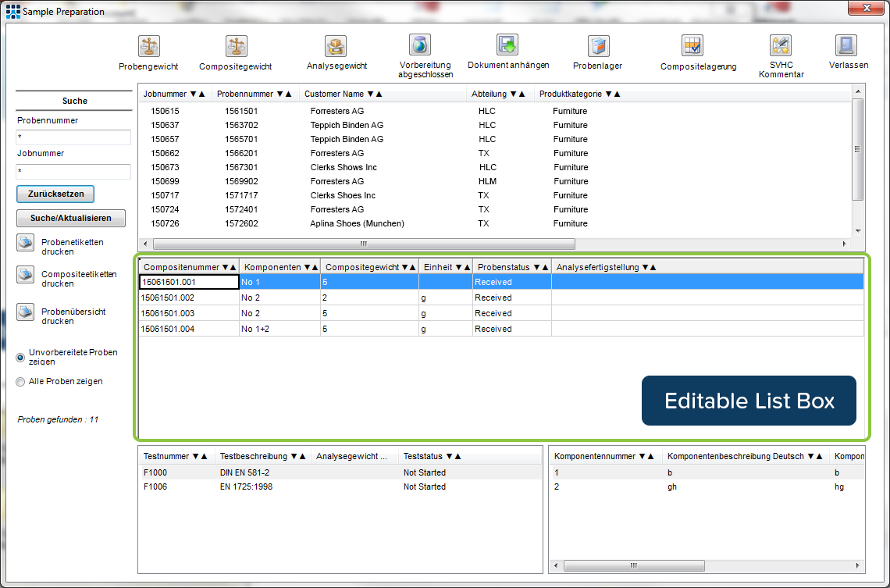Click the Analysegewicht scale icon

335,46
